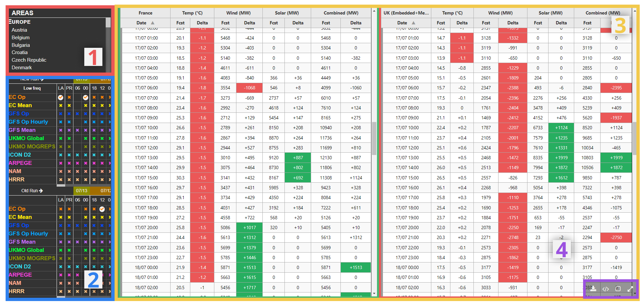Screen dimensions: 644x305
Task: Select Bulgaria in the Areas list
Action: pos(21,45)
